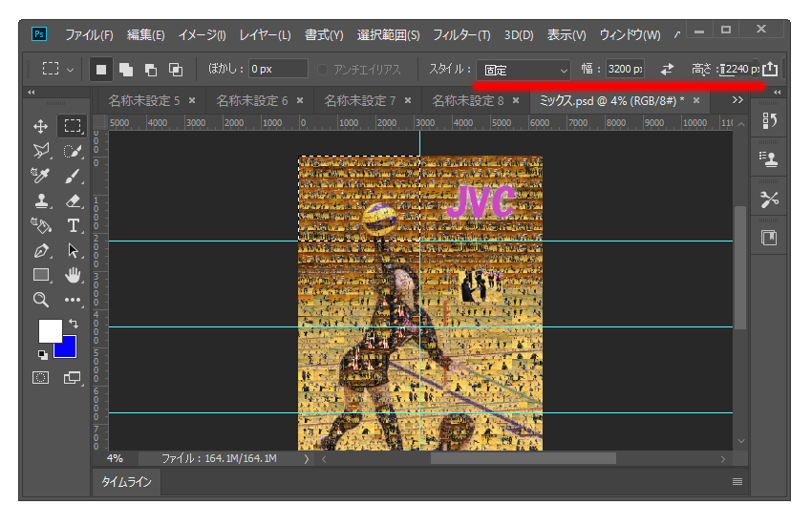
Task: Switch to the 名称未設定 7 tab
Action: pyautogui.click(x=359, y=101)
